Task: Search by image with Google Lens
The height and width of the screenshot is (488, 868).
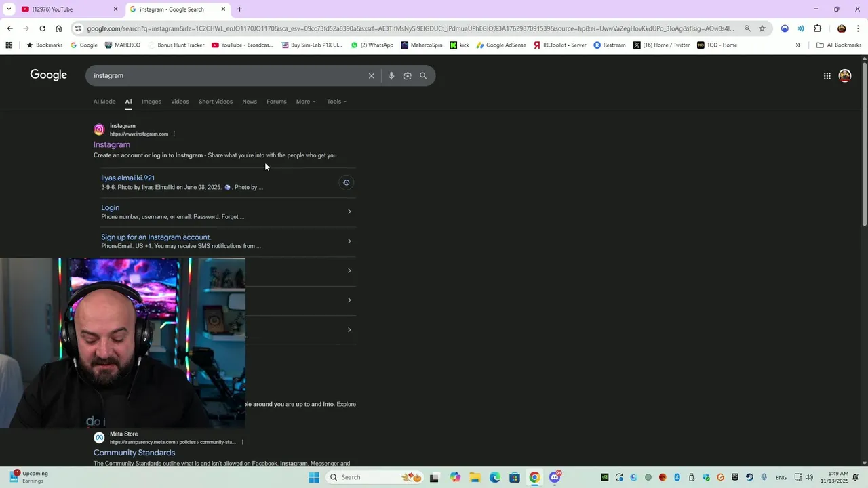Action: click(408, 76)
